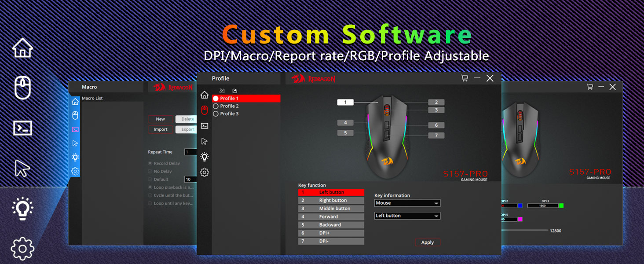Click terminal-style macro icon in Profile window sidebar
Viewport: 644px width, 264px height.
(204, 126)
